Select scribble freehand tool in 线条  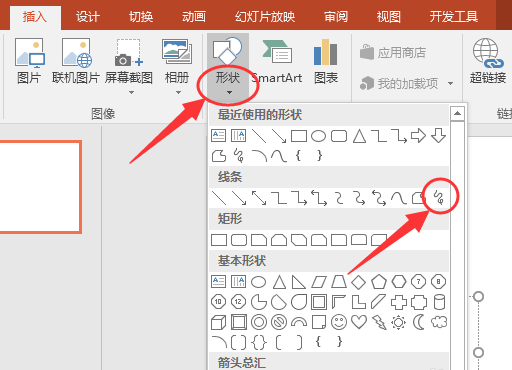tap(439, 197)
